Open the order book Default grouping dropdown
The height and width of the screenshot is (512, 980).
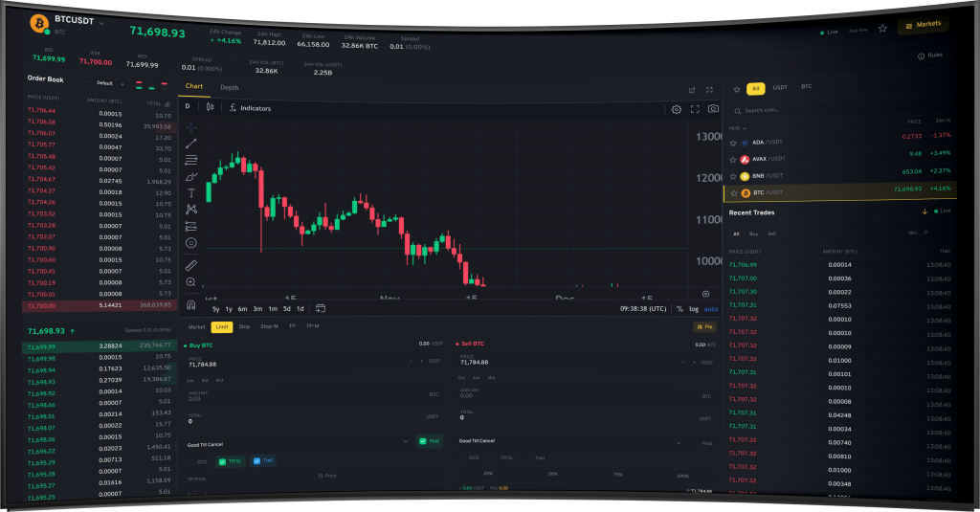click(x=109, y=83)
